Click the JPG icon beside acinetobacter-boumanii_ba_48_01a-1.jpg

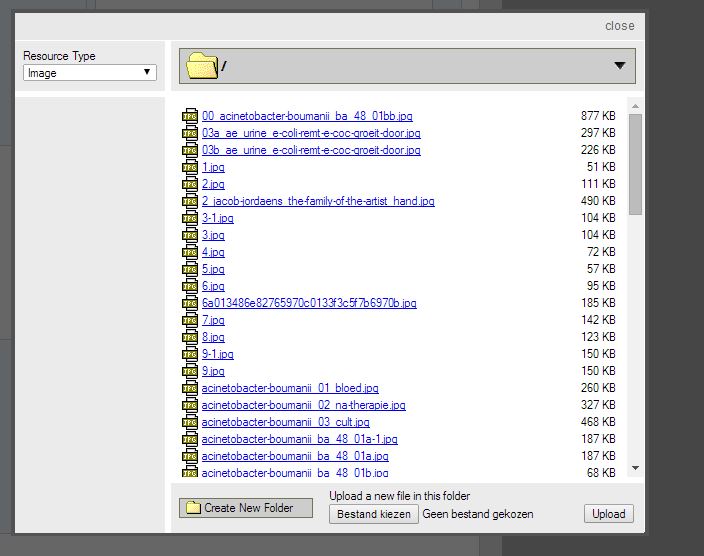[189, 439]
